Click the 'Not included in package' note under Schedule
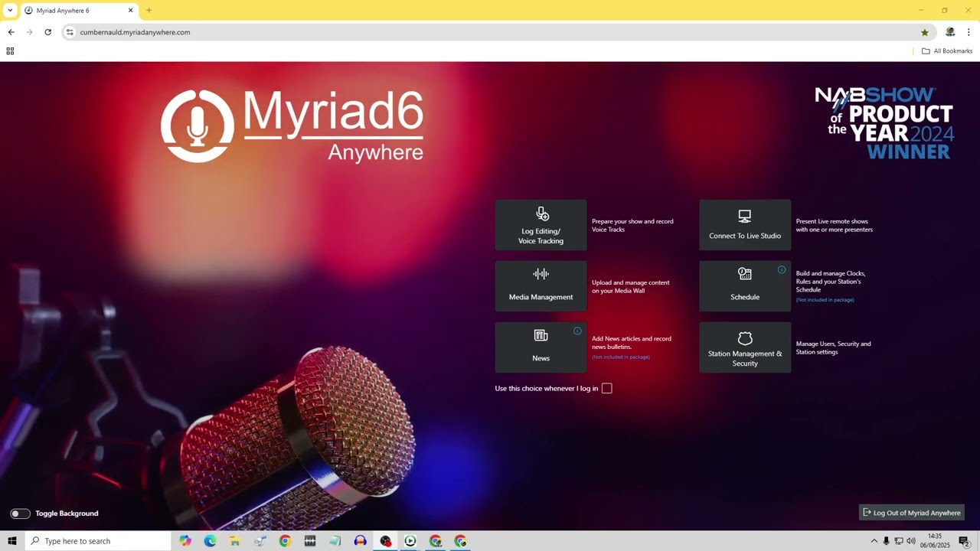The height and width of the screenshot is (551, 980). coord(825,300)
